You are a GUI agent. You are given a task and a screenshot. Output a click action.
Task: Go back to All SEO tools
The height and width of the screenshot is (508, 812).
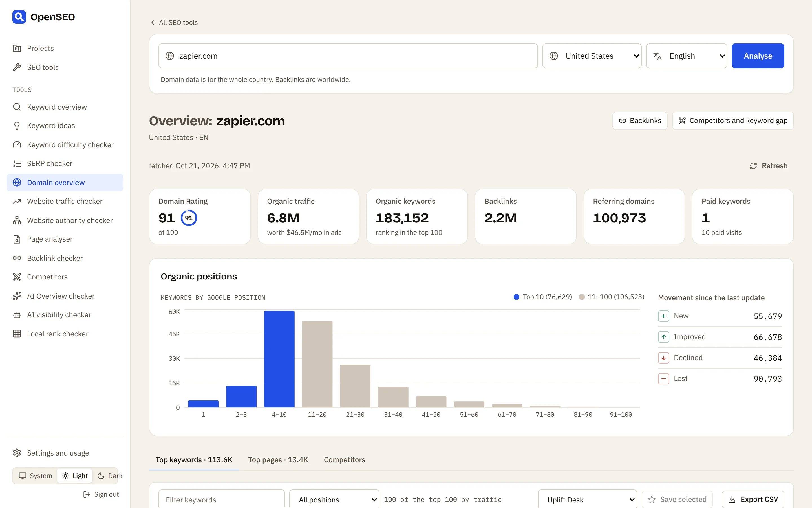[x=174, y=23]
